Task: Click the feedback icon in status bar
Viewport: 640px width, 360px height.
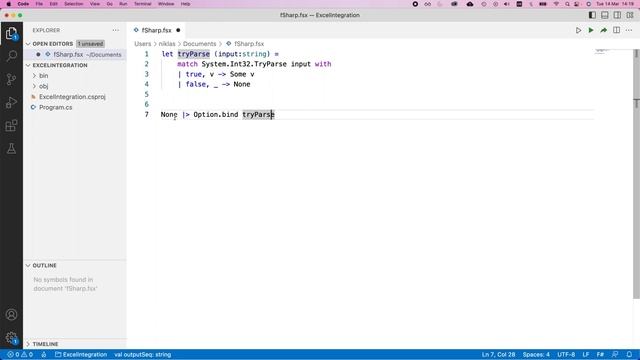Action: tap(615, 354)
